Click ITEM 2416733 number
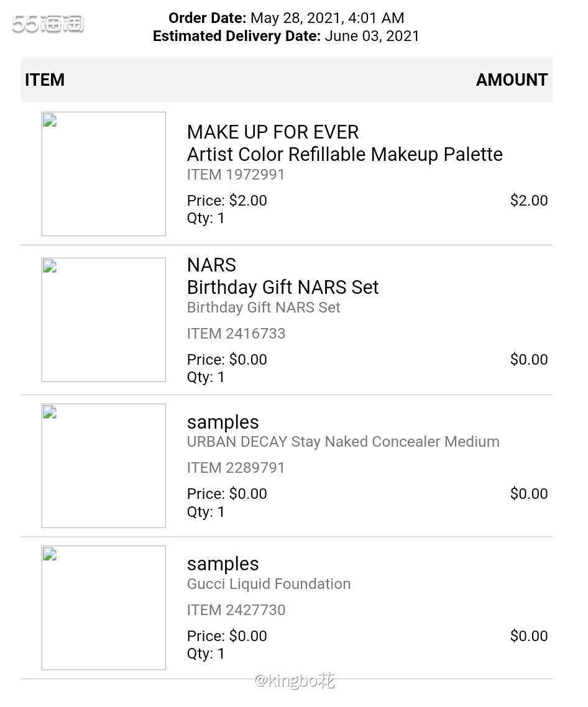This screenshot has height=707, width=588. click(x=236, y=334)
